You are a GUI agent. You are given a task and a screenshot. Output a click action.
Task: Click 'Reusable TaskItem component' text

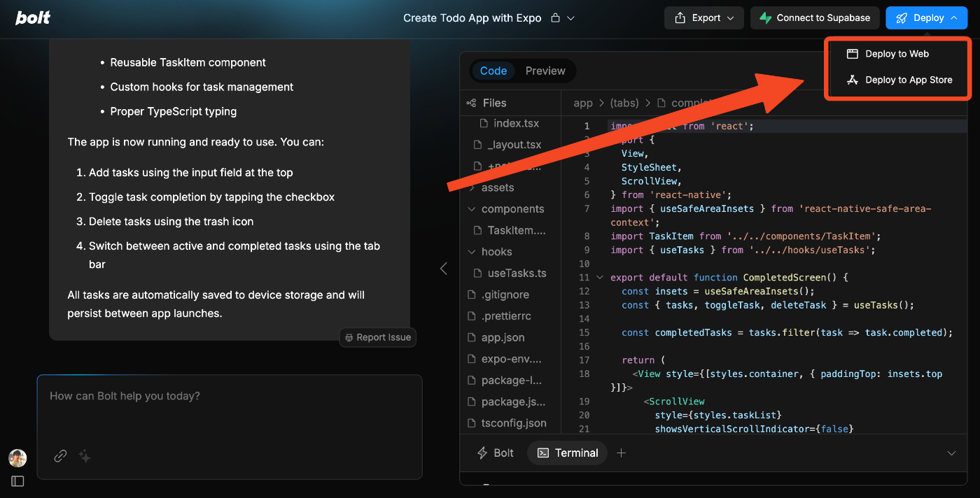coord(188,62)
